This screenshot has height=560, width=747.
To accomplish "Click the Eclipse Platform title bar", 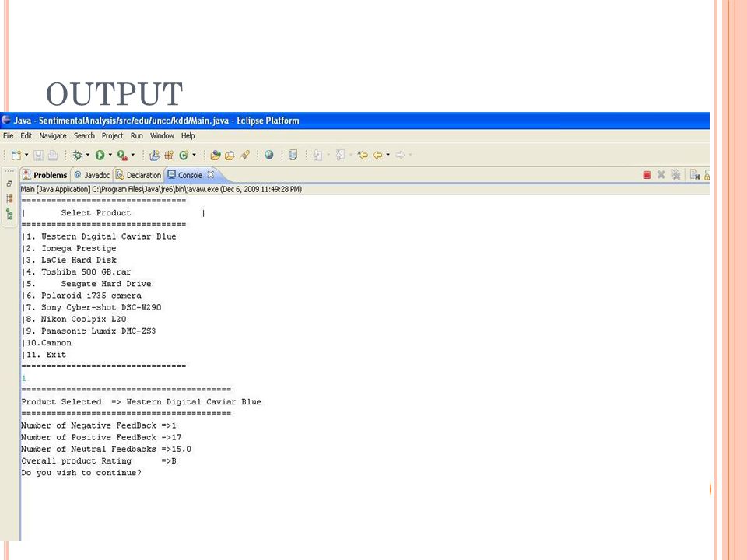I will (355, 121).
